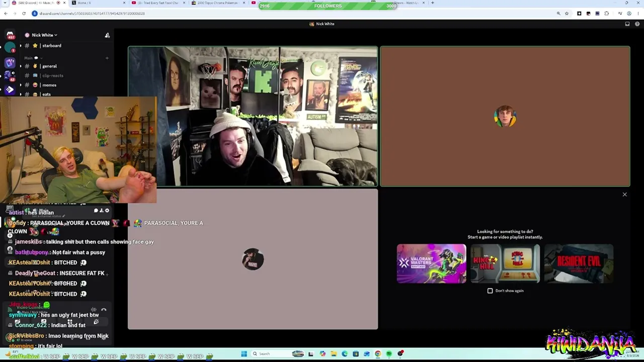Screen dimensions: 644x362
Task: Open the browser zoom magnifier icon
Action: click(x=558, y=14)
